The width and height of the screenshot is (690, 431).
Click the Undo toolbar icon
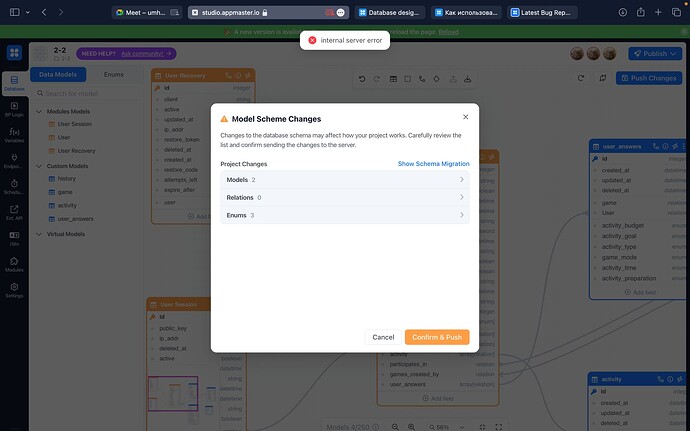[x=362, y=79]
